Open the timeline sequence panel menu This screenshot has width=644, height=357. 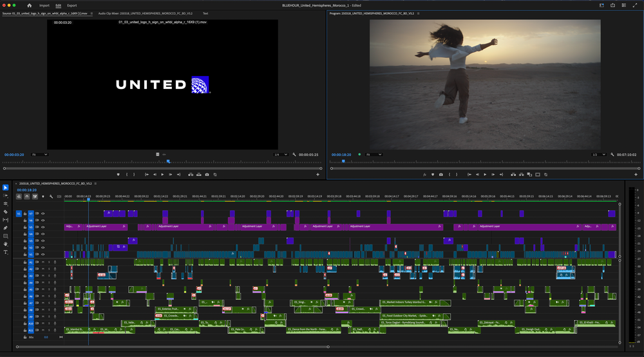point(95,184)
